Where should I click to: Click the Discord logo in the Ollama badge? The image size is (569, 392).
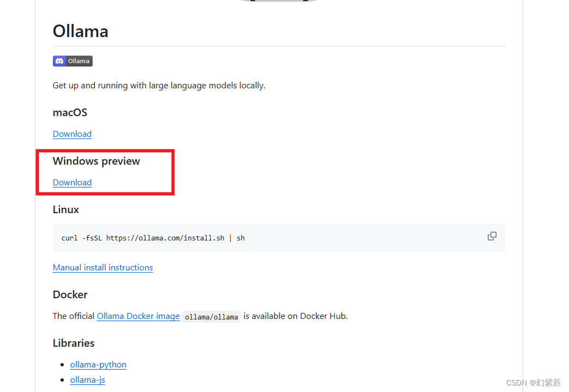coord(59,61)
